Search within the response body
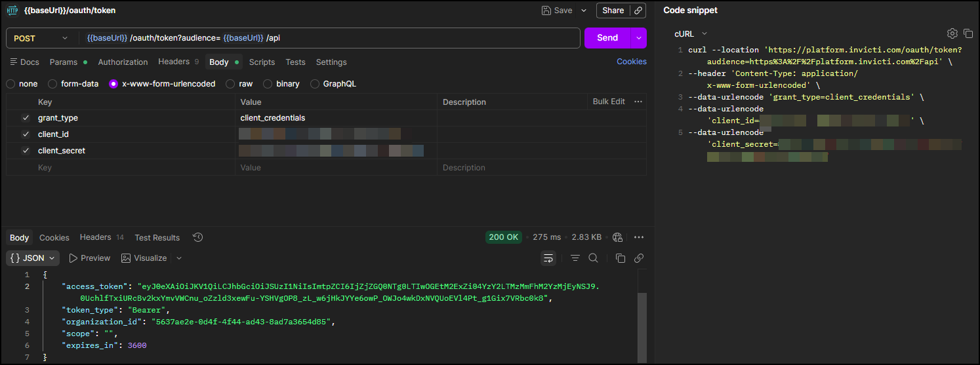This screenshot has width=980, height=365. point(593,258)
